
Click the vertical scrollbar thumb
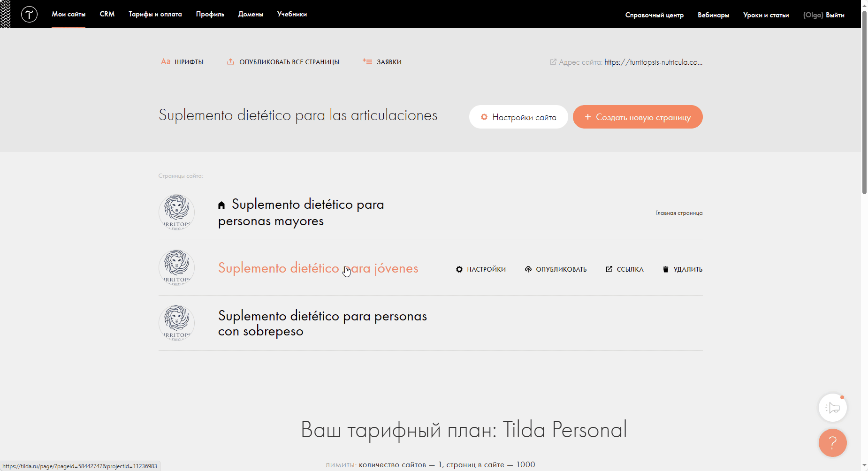pos(864,103)
